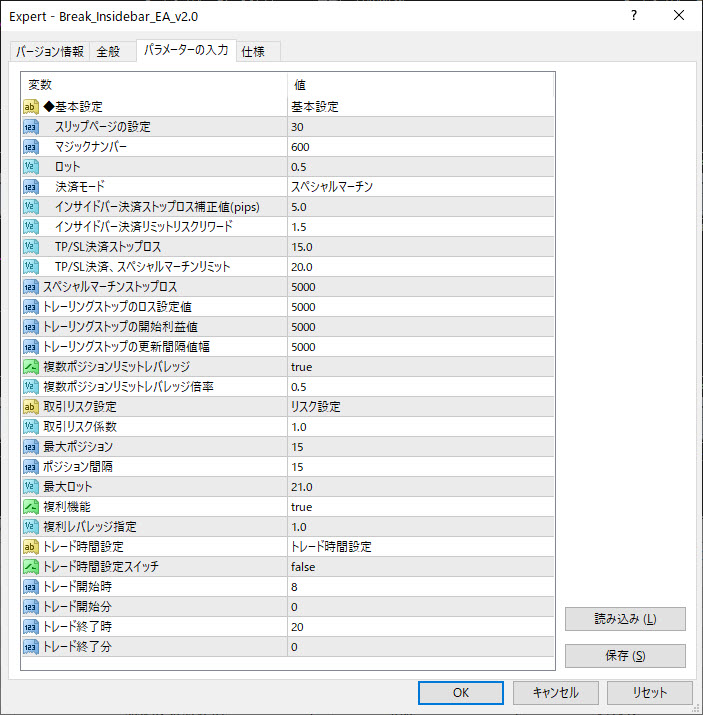703x715 pixels.
Task: Select the パラメーターの入力 tab
Action: click(x=186, y=50)
